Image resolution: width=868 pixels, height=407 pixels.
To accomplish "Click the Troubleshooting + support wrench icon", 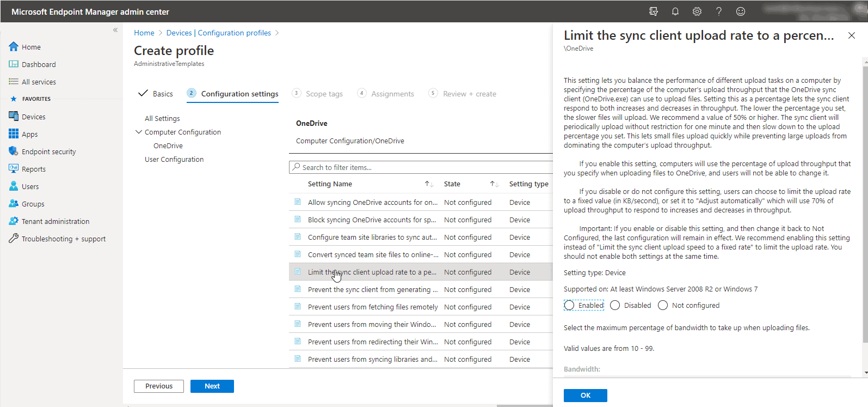I will [x=14, y=239].
